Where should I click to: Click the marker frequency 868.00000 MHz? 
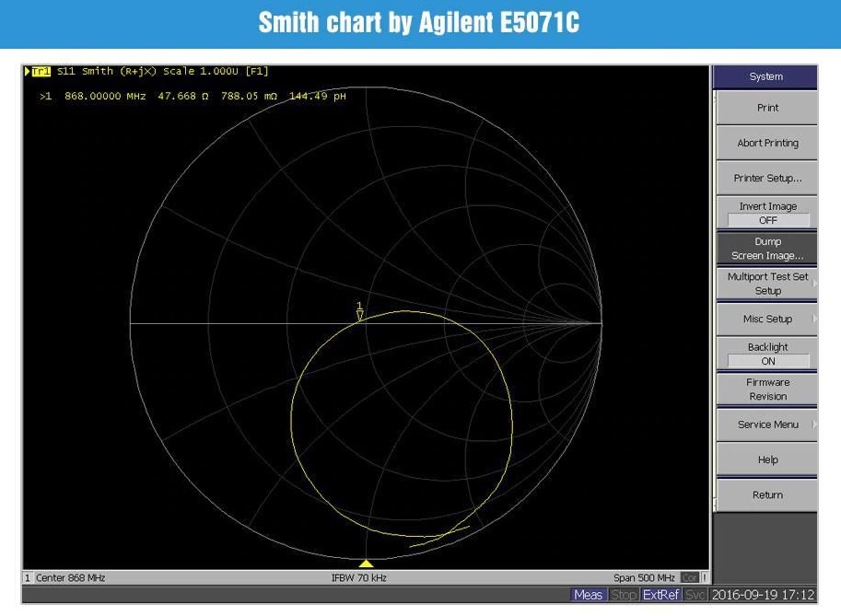pos(105,97)
